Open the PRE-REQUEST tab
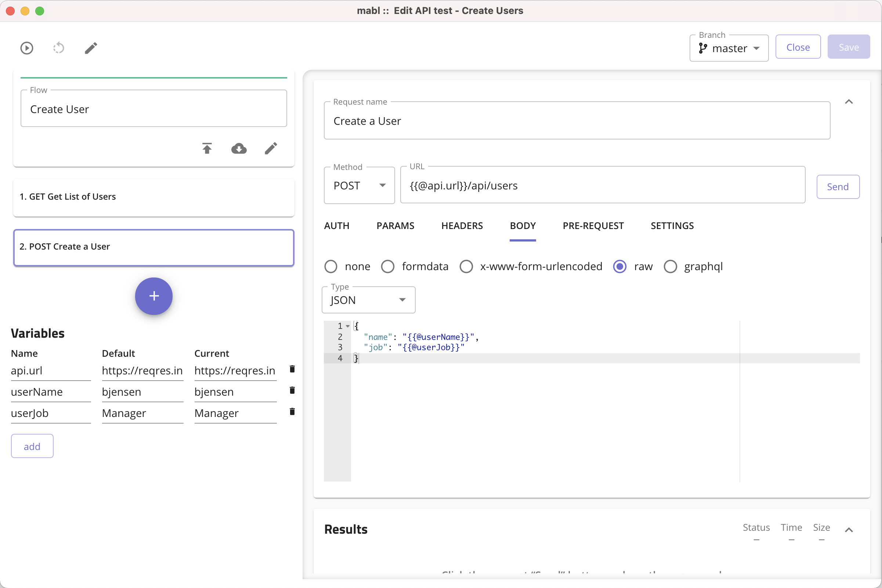Viewport: 882px width, 588px height. (x=593, y=226)
